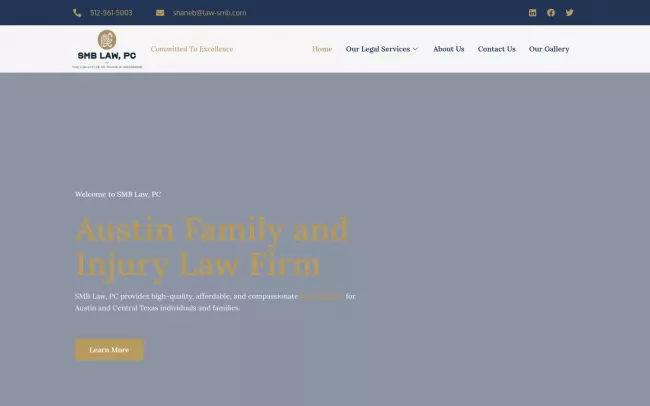Click the phone handset icon
The image size is (650, 406).
77,13
